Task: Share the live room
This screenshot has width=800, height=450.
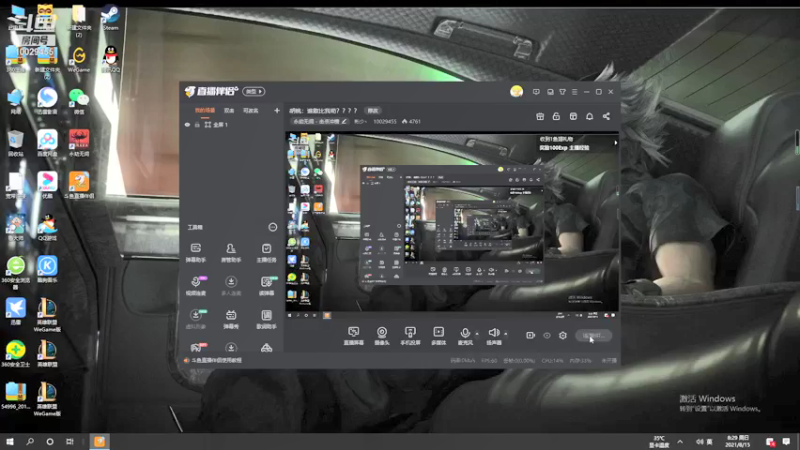Action: pyautogui.click(x=606, y=116)
